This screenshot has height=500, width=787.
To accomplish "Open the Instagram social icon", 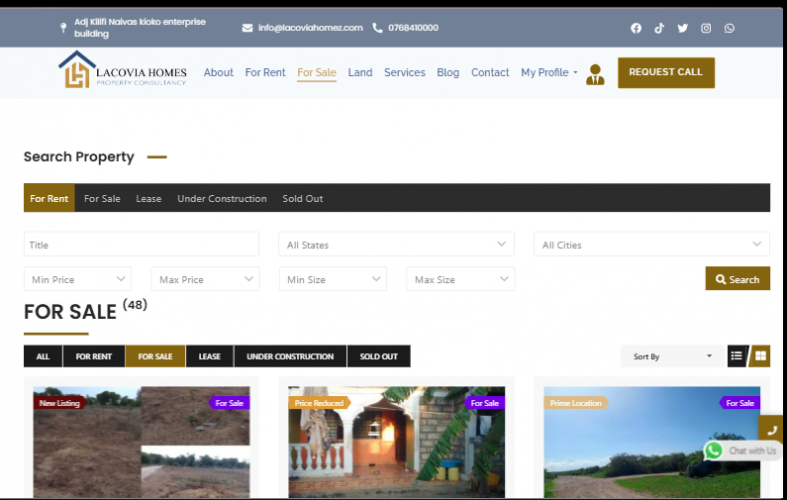I will [706, 28].
